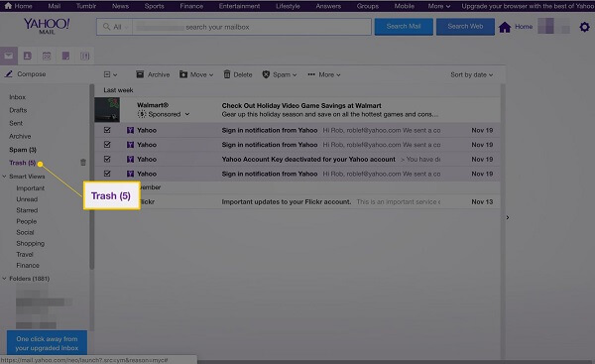This screenshot has width=595, height=364.
Task: Click the Yahoo sender icon on Account Key email
Action: point(130,159)
